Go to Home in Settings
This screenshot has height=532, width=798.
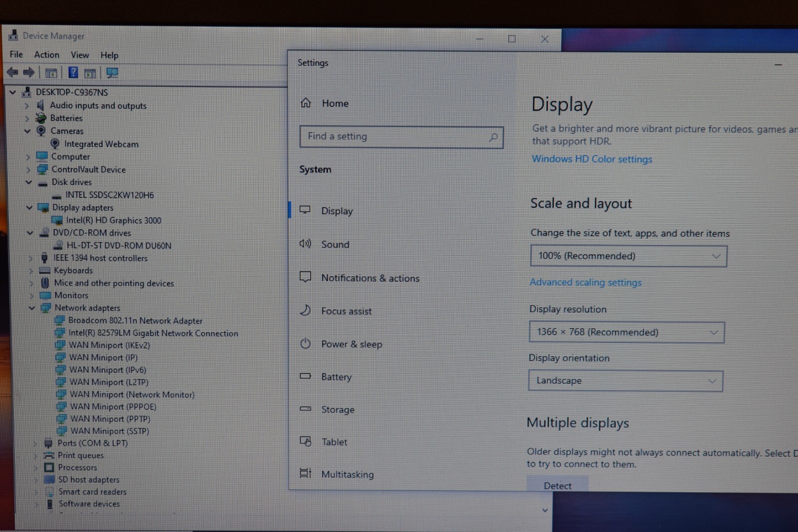click(x=335, y=103)
